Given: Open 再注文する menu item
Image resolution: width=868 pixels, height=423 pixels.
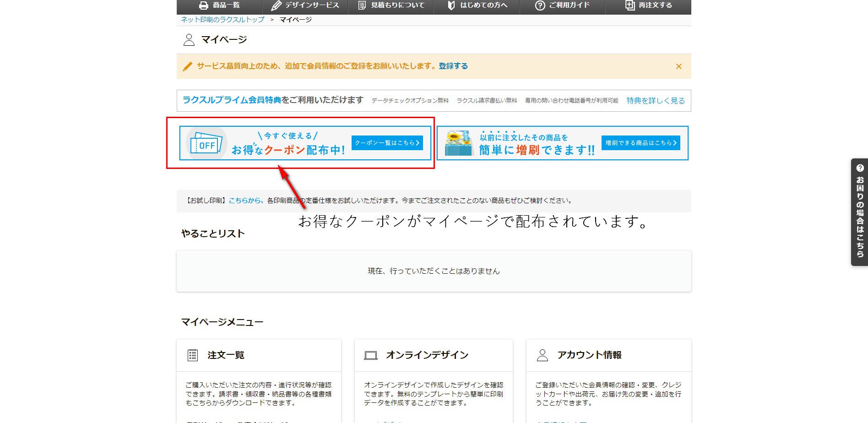Looking at the screenshot, I should pyautogui.click(x=648, y=5).
